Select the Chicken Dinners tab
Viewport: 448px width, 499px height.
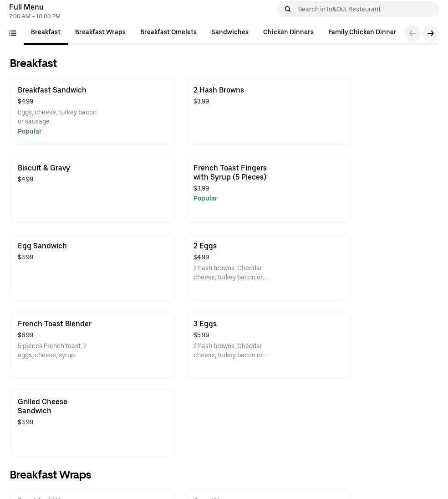tap(288, 32)
